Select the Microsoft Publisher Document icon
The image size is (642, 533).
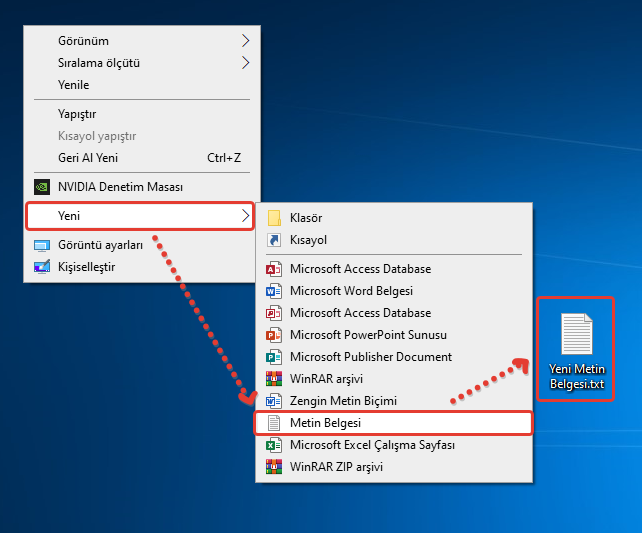[274, 357]
